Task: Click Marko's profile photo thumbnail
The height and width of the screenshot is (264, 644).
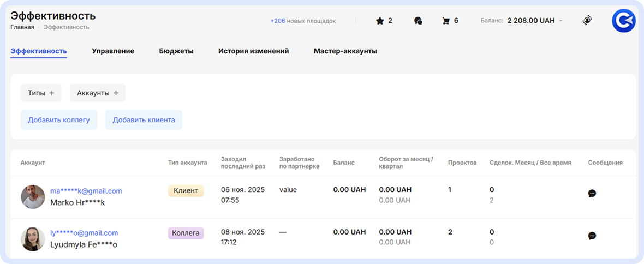Action: click(x=33, y=196)
